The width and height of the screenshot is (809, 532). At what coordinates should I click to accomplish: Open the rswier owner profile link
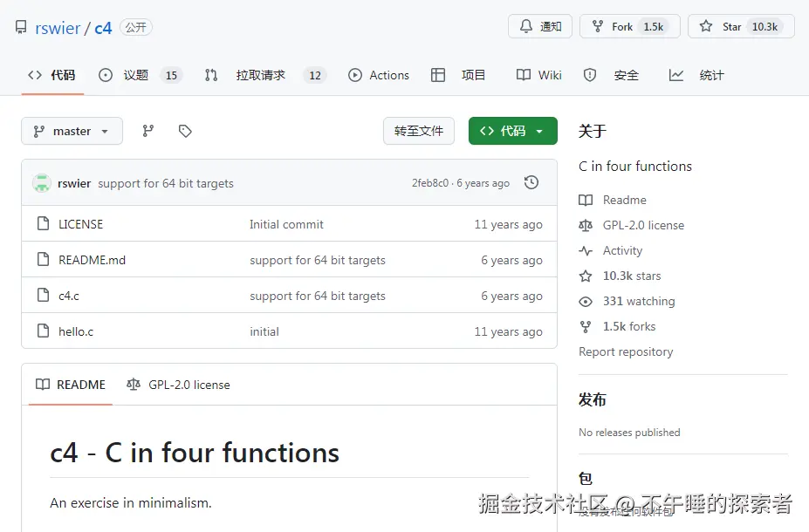pyautogui.click(x=58, y=28)
